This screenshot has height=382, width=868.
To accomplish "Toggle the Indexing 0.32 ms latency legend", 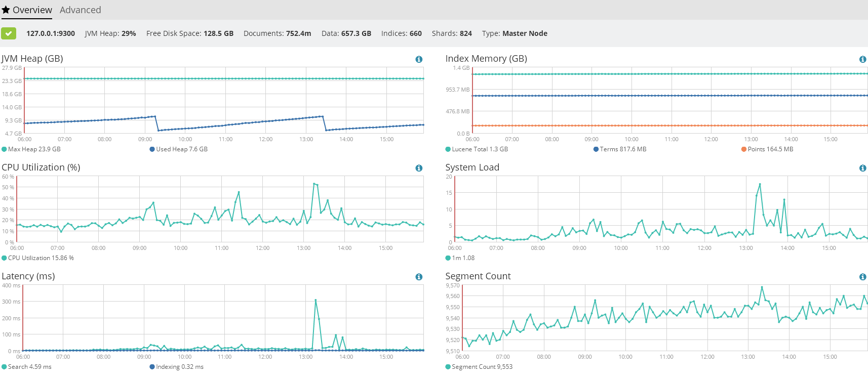I will [176, 367].
